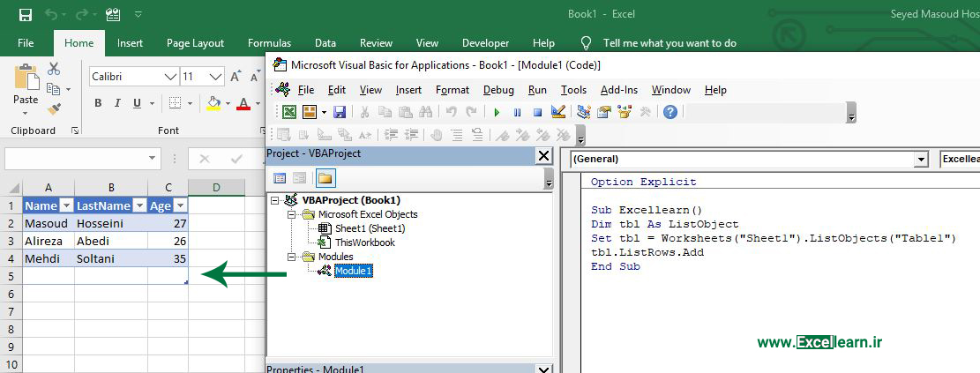Click the Tell me what you want to do box
Screen dimensions: 980x373
[x=670, y=43]
